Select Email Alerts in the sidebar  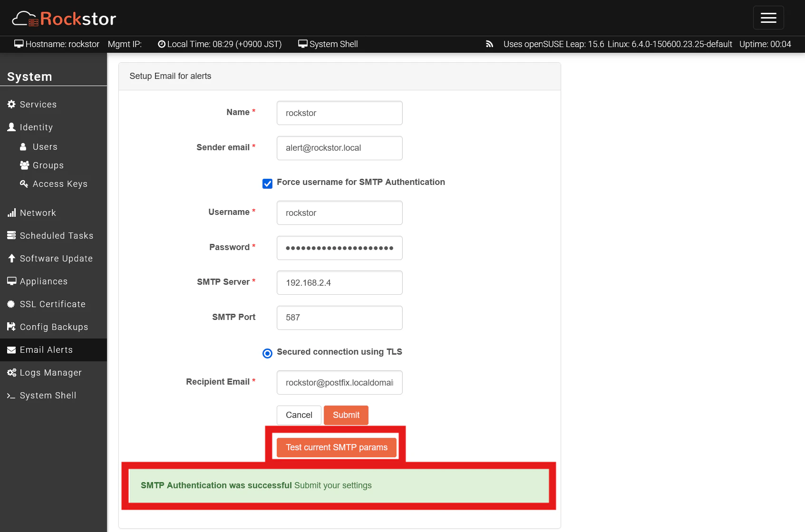point(53,349)
